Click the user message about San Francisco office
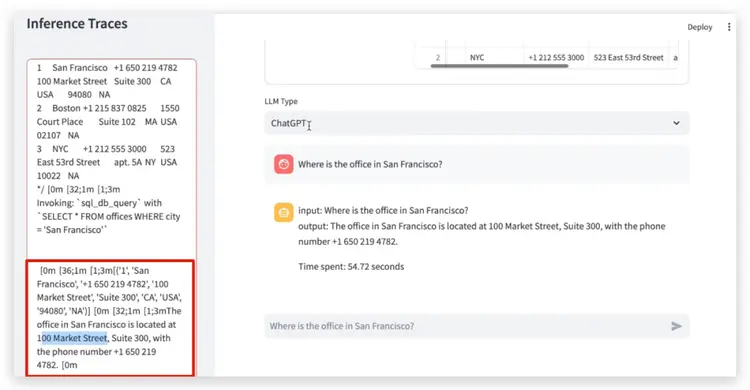 pos(370,164)
